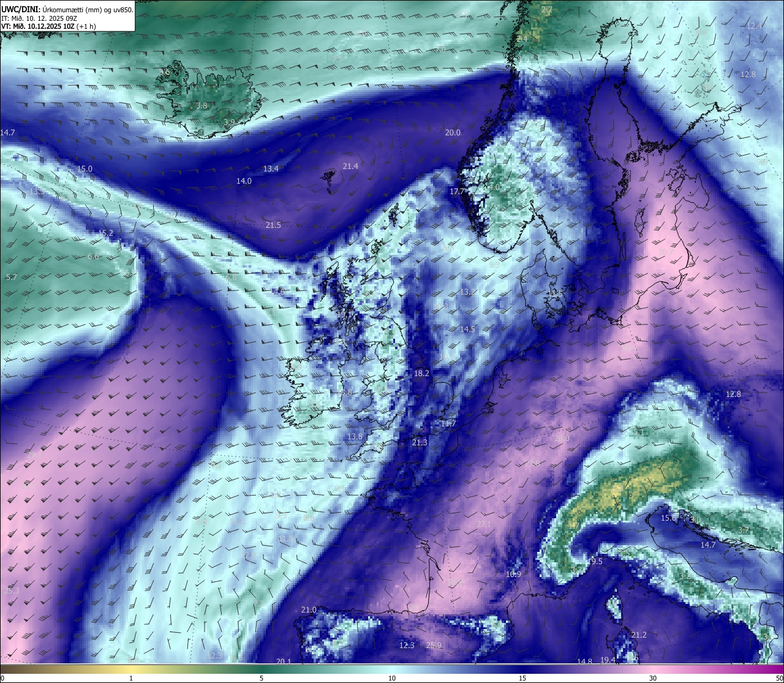Click the 12.4 value in the upper right
784x683 pixels.
click(x=755, y=25)
